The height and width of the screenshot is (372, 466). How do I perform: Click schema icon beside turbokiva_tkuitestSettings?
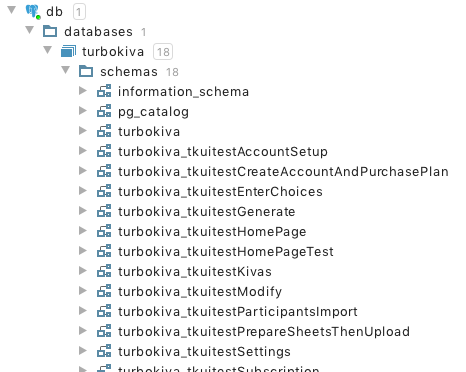click(104, 351)
